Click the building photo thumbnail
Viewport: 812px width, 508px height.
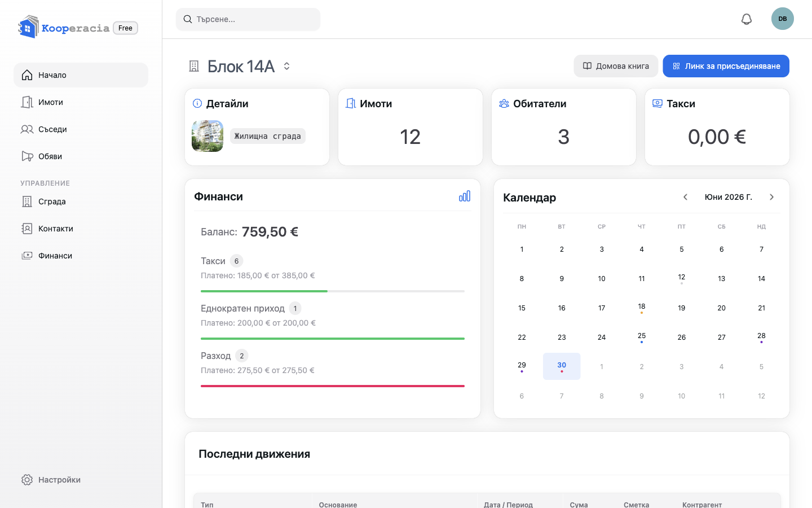(208, 136)
